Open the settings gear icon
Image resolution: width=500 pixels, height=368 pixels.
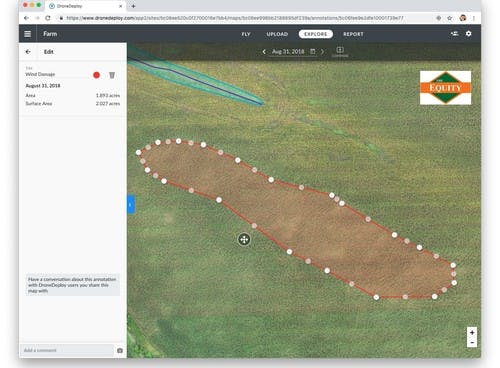click(468, 34)
